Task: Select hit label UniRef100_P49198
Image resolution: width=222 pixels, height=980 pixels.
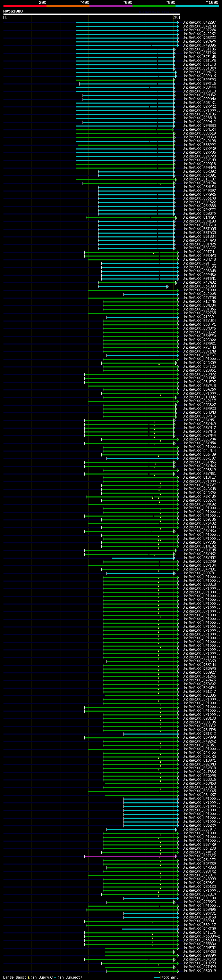Action: pyautogui.click(x=199, y=141)
